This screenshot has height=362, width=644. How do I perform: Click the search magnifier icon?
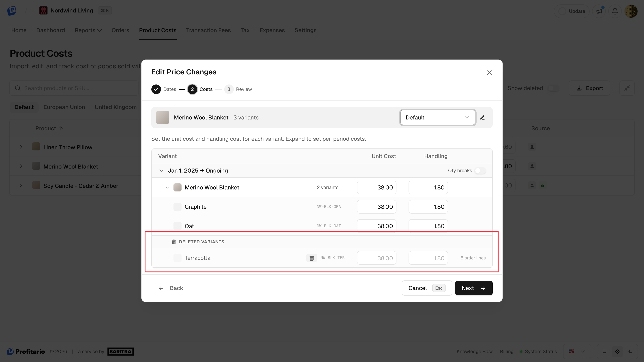click(18, 88)
